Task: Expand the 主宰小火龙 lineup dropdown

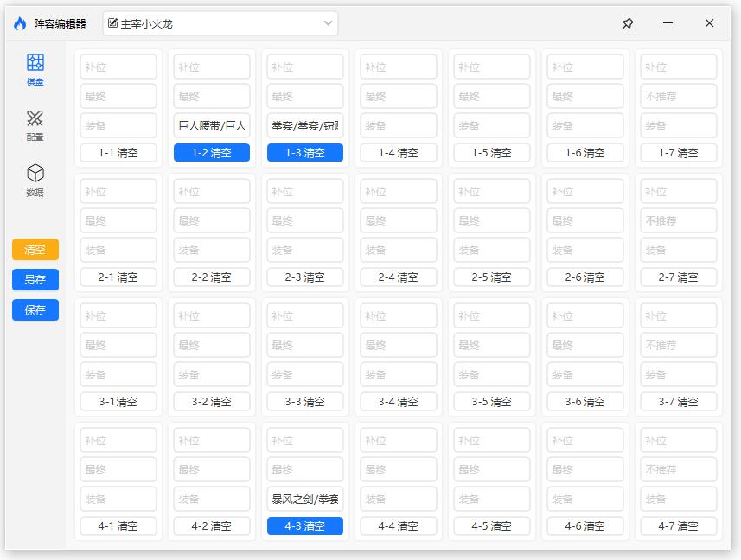Action: point(329,24)
